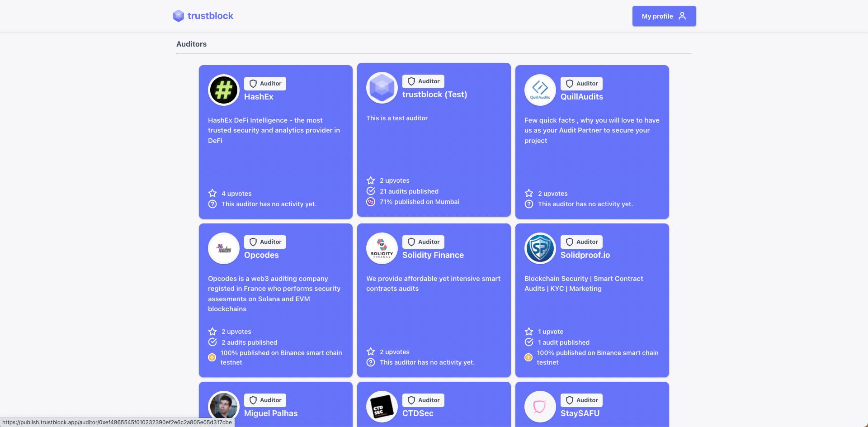Click question mark icon on Solidity Finance card

pos(371,362)
